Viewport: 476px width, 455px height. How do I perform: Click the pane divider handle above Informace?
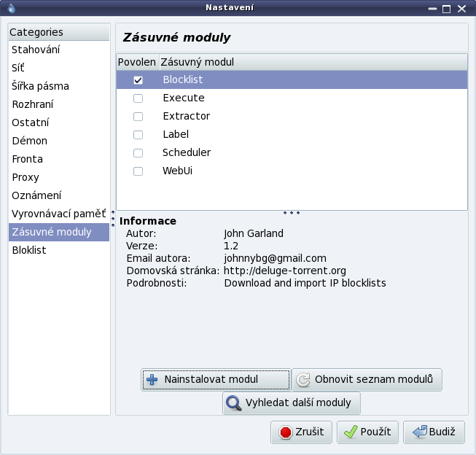click(291, 213)
